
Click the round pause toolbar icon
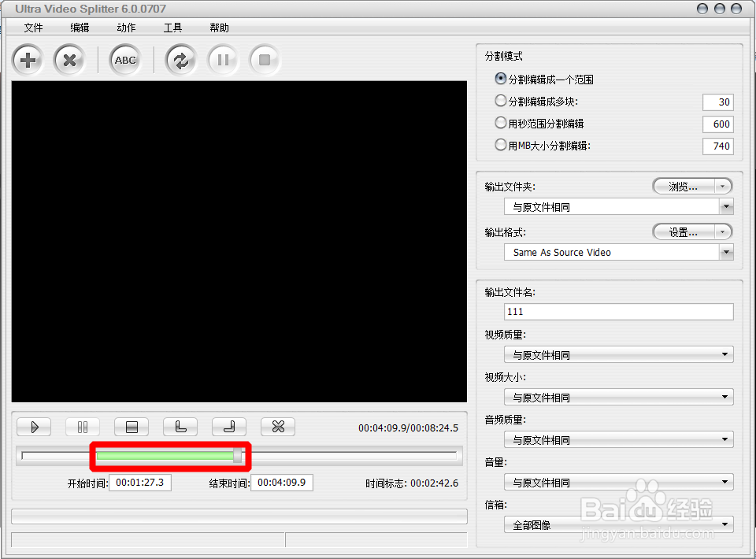(223, 61)
